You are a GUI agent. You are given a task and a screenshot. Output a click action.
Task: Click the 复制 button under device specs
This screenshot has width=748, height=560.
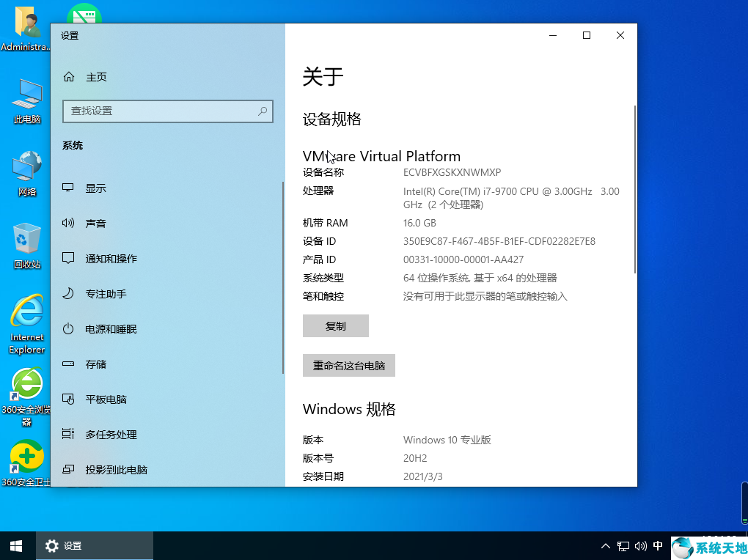pos(335,325)
